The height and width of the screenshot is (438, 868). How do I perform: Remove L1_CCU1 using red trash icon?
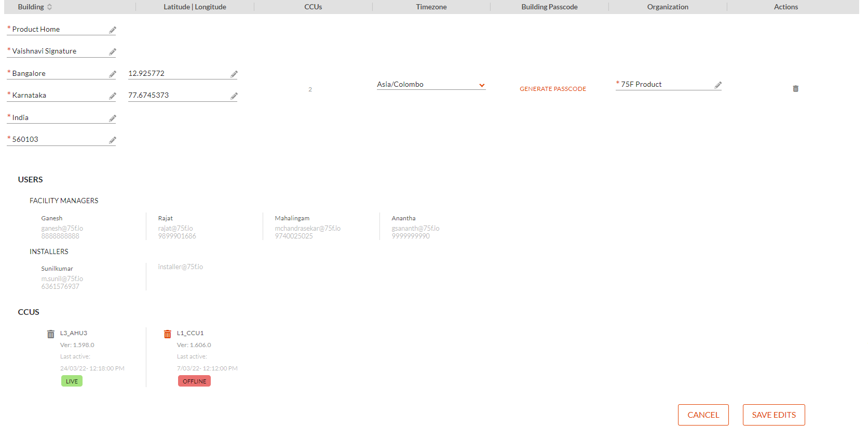coord(167,334)
